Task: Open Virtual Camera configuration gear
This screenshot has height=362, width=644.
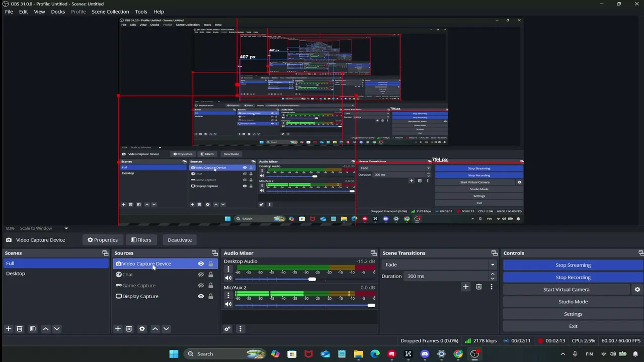Action: click(637, 290)
